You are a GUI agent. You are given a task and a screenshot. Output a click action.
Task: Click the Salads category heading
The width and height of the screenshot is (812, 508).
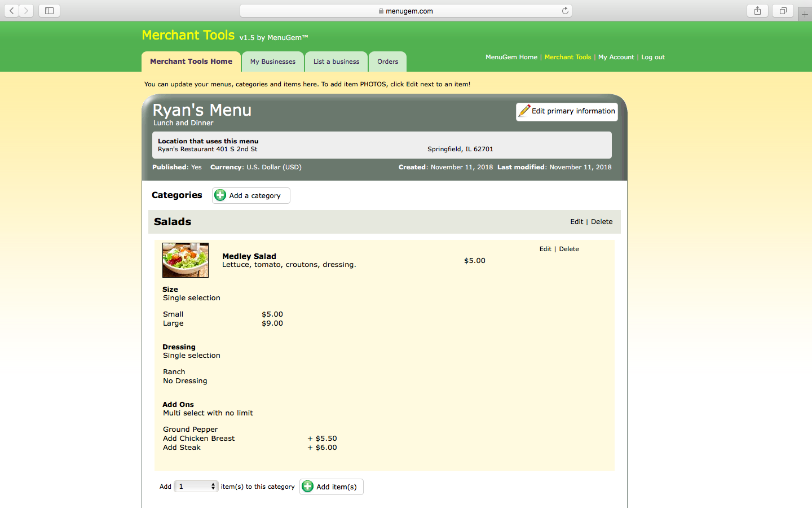point(173,222)
